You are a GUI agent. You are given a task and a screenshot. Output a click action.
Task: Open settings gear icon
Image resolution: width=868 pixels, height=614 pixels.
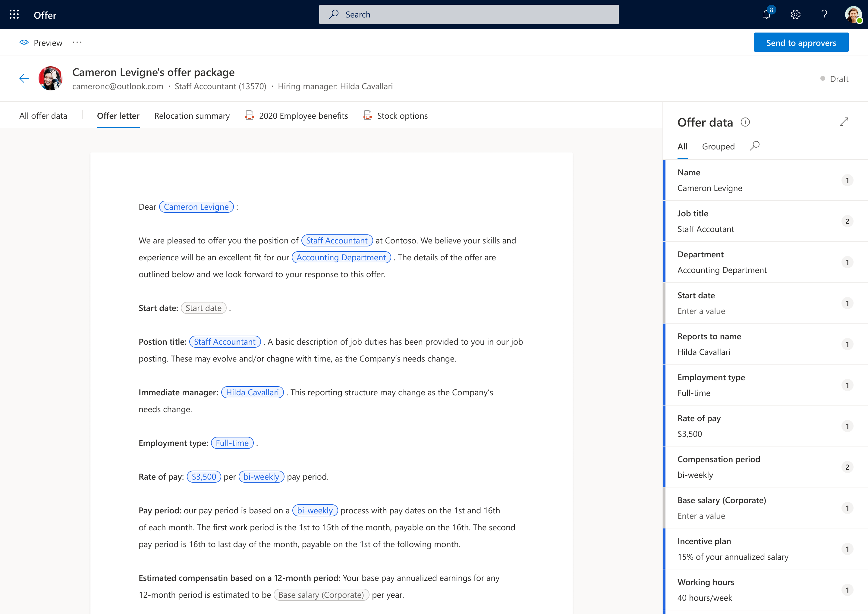click(795, 15)
